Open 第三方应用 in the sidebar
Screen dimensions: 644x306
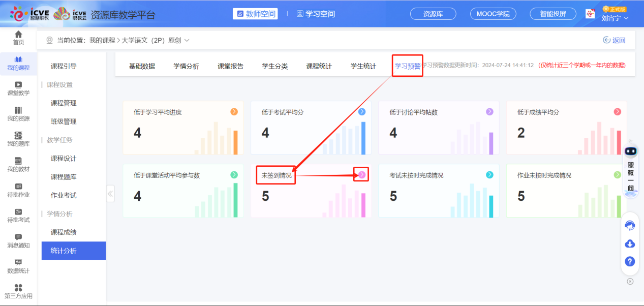tap(18, 291)
